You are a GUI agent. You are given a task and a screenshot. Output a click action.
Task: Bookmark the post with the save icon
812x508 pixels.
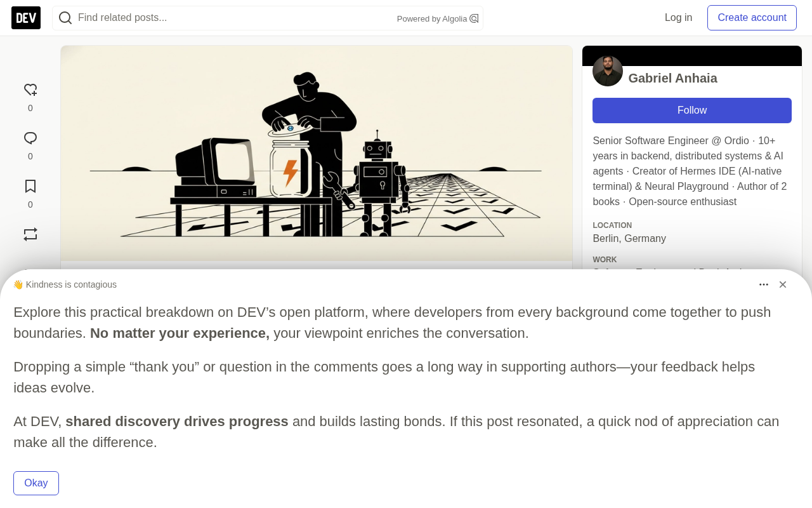tap(30, 187)
